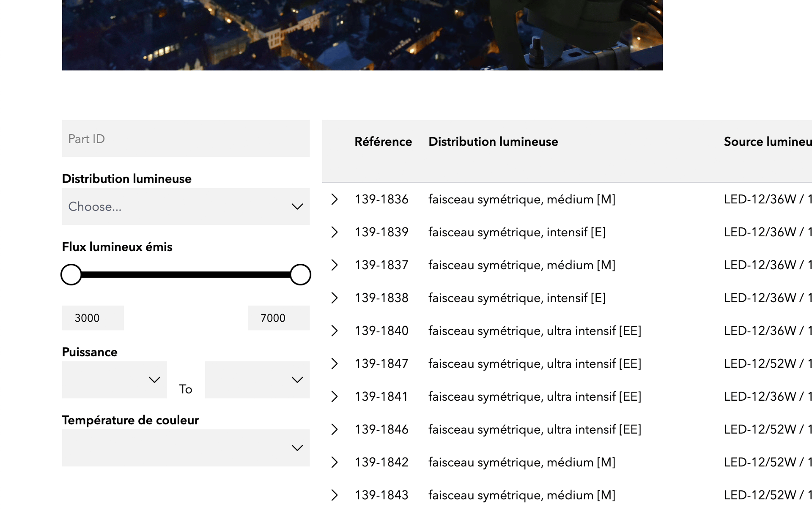
Task: Open the Température de couleur dropdown
Action: [186, 448]
